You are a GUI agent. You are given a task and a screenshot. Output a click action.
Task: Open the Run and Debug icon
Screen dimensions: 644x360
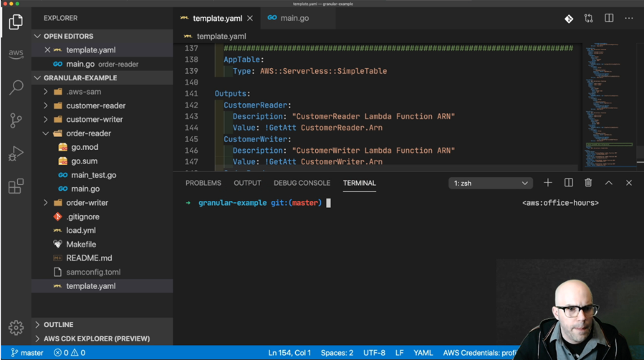click(x=16, y=153)
